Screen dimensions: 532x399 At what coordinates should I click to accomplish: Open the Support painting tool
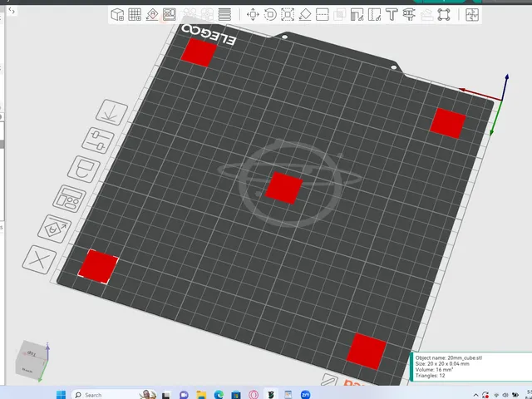click(357, 15)
